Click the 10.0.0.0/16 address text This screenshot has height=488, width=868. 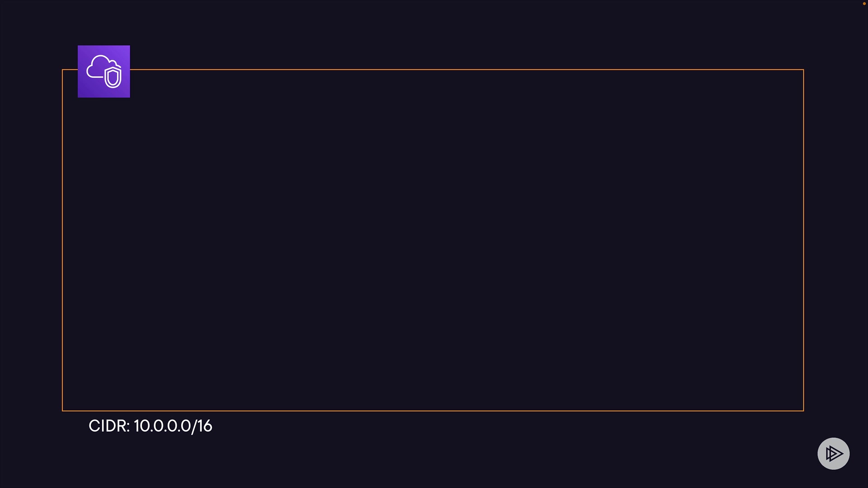point(173,426)
